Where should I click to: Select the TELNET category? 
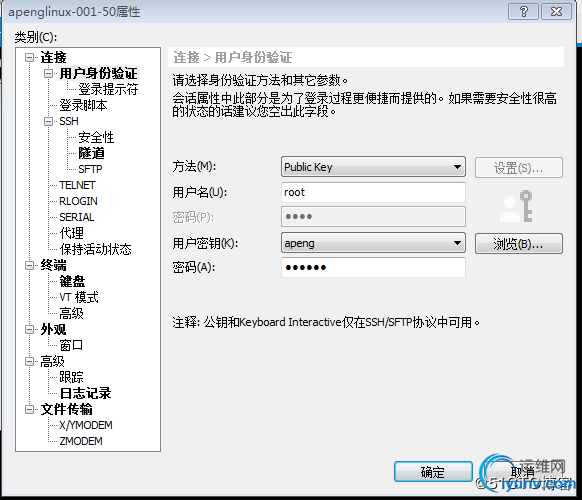click(x=77, y=185)
